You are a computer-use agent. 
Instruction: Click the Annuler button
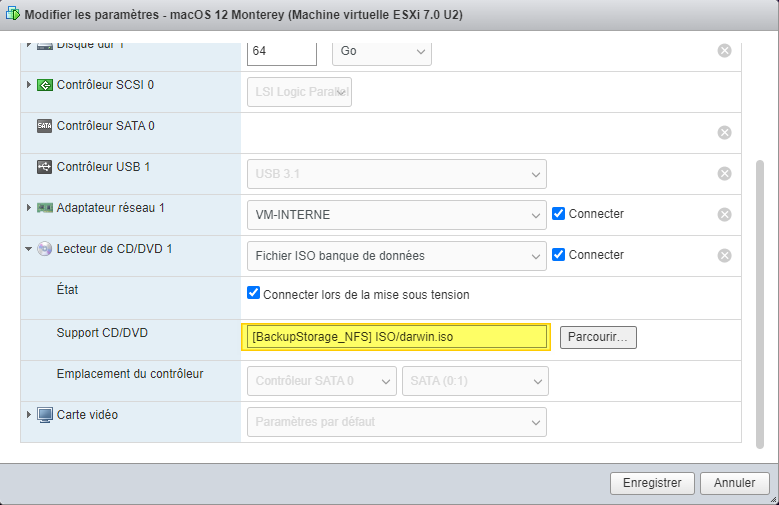pyautogui.click(x=735, y=483)
